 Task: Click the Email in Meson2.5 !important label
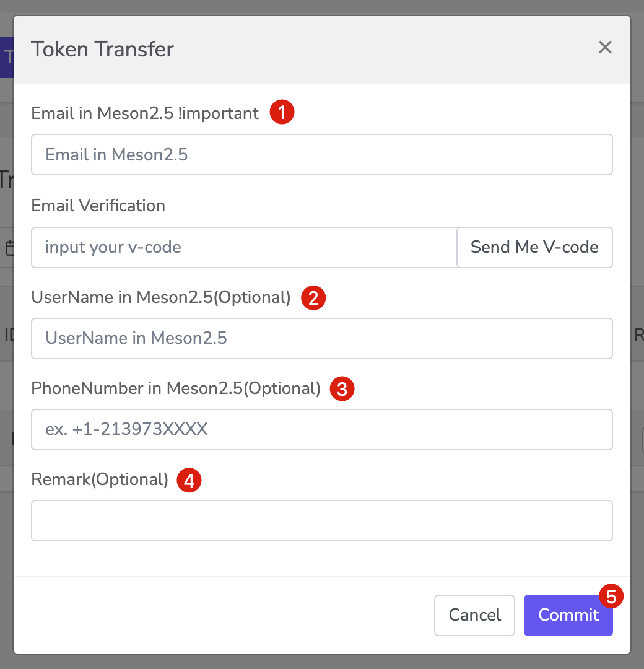click(x=145, y=113)
